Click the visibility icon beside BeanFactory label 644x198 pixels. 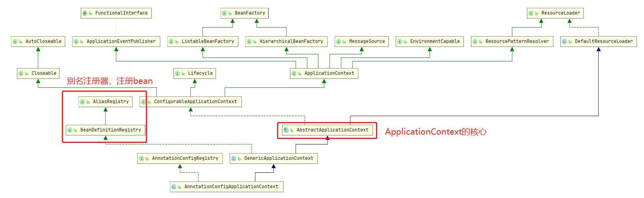(x=230, y=14)
